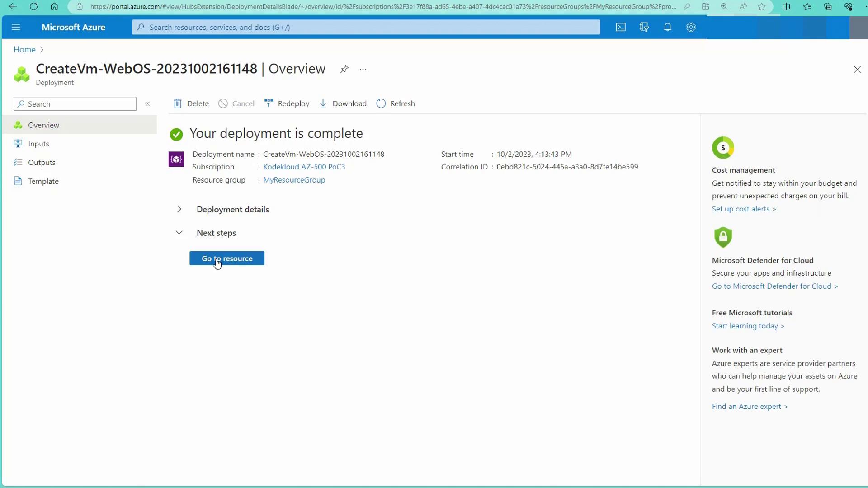Refresh the deployment overview
Viewport: 868px width, 488px height.
click(x=396, y=103)
